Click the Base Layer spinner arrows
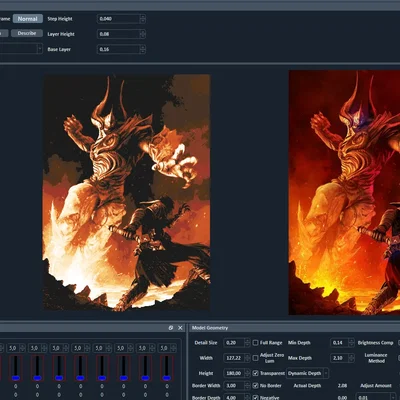 (143, 49)
